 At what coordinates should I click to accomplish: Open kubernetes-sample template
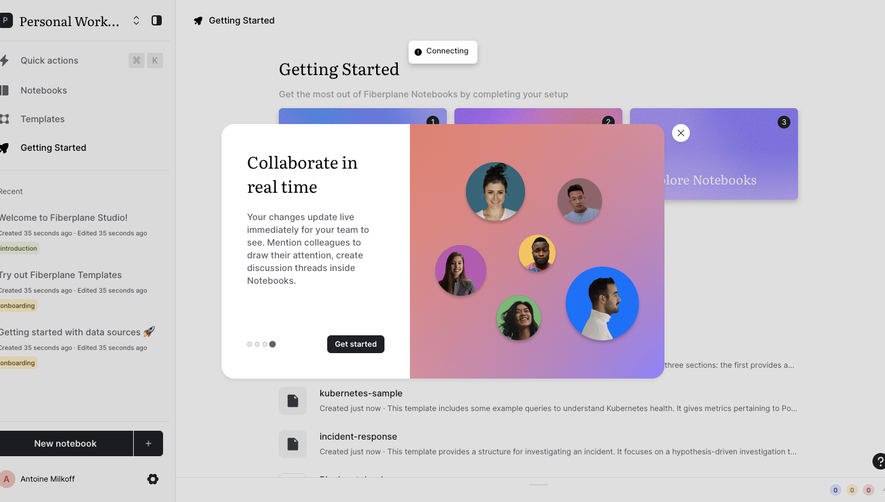[538, 400]
